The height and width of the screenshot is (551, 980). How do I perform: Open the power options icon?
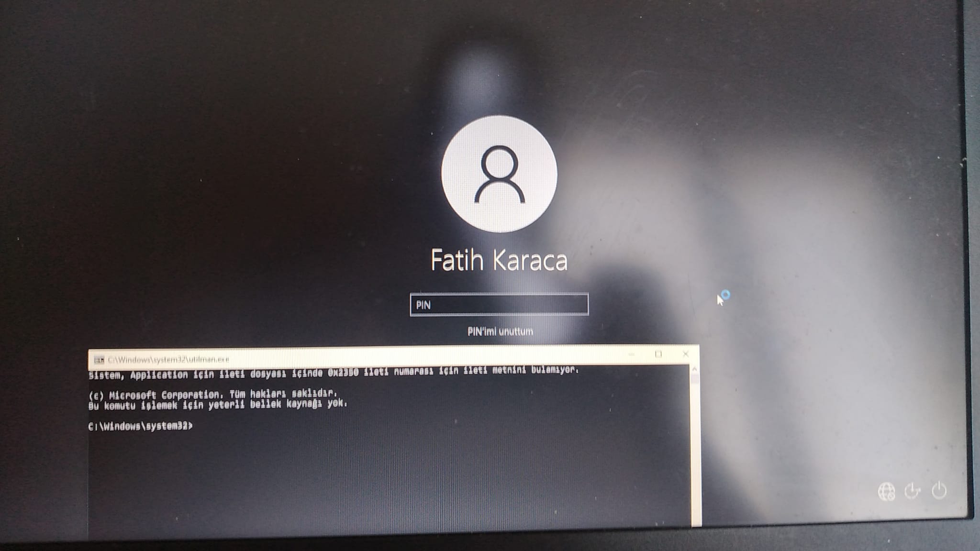(939, 490)
